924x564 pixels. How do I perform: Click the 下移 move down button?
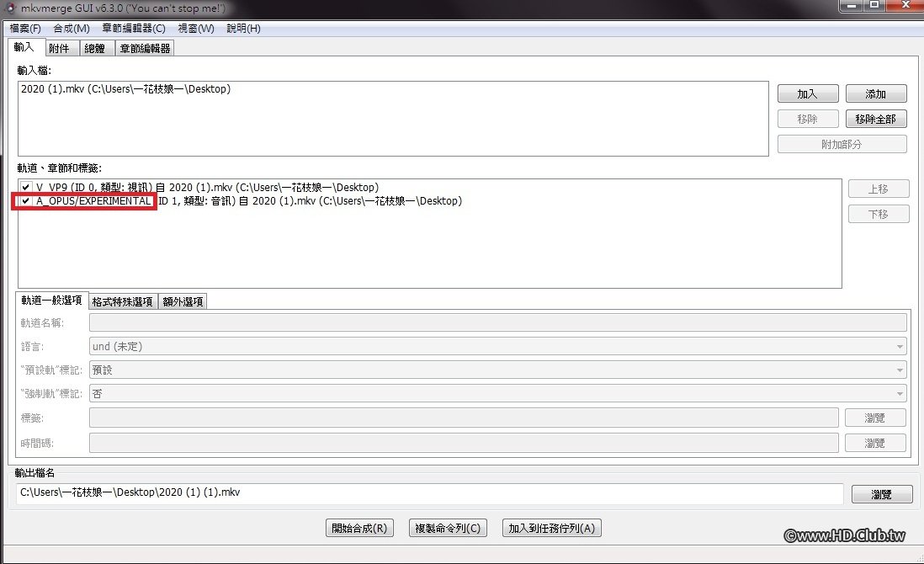(878, 214)
